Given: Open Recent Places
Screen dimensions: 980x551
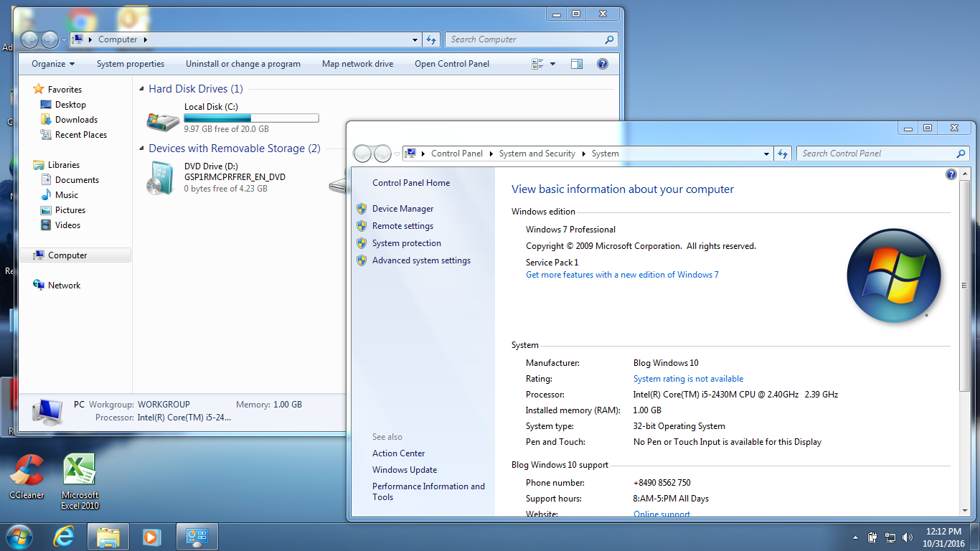Looking at the screenshot, I should click(81, 135).
